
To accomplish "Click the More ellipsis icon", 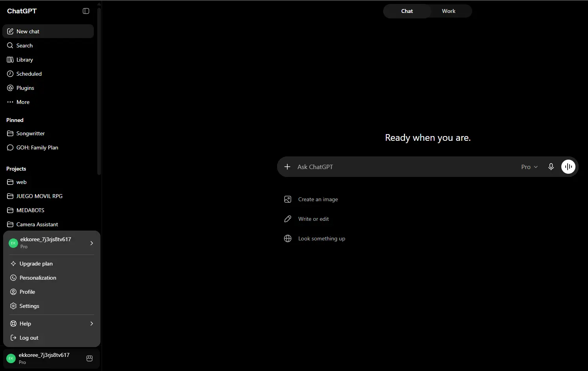I will [10, 102].
